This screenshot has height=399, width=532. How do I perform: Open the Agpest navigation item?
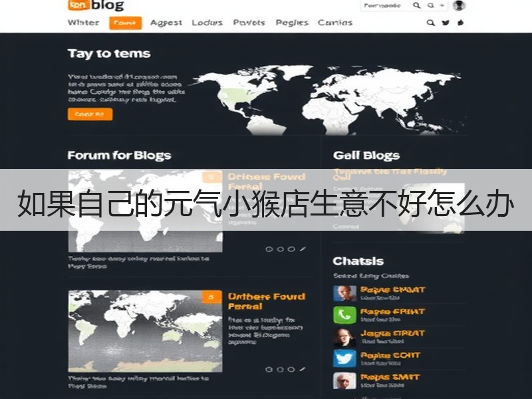click(x=166, y=23)
